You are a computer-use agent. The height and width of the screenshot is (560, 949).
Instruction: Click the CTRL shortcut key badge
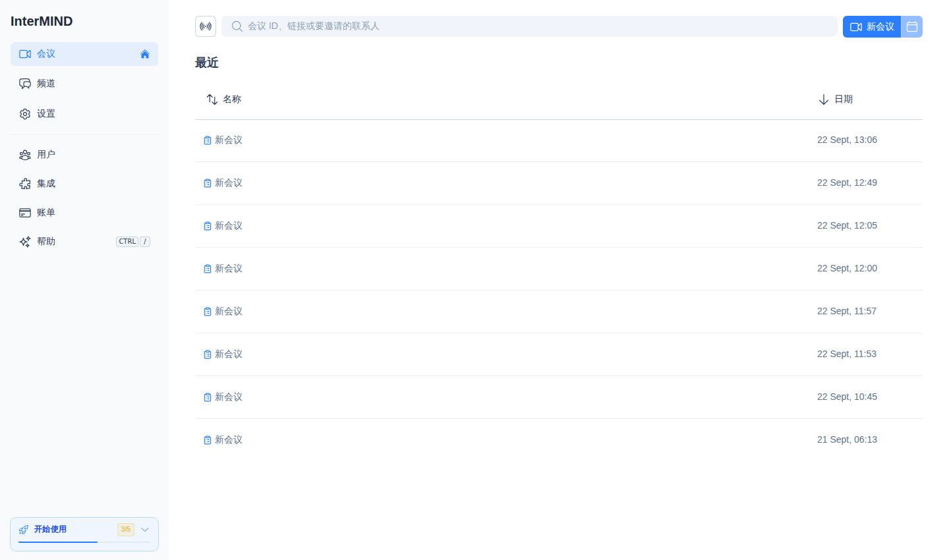127,242
